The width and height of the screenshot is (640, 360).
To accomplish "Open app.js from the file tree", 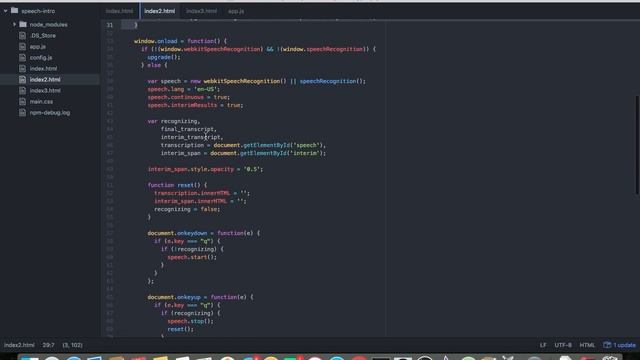I will 38,47.
